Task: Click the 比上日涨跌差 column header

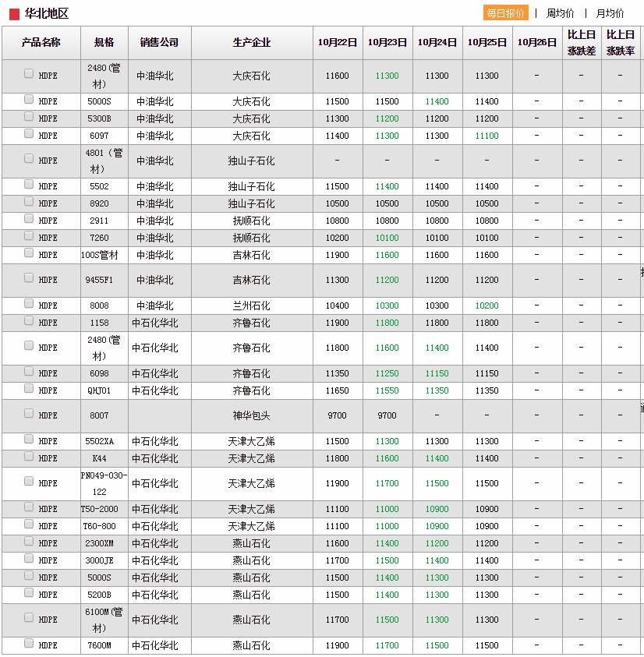Action: [581, 42]
